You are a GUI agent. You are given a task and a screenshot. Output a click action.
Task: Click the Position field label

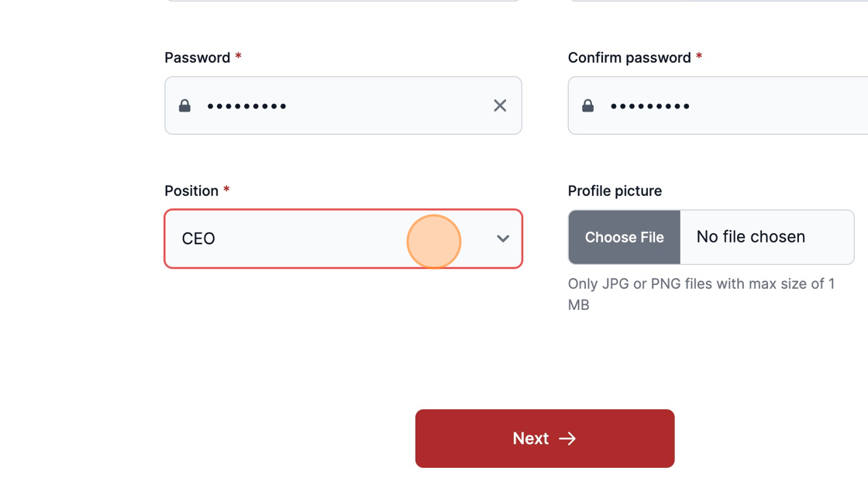[x=191, y=191]
